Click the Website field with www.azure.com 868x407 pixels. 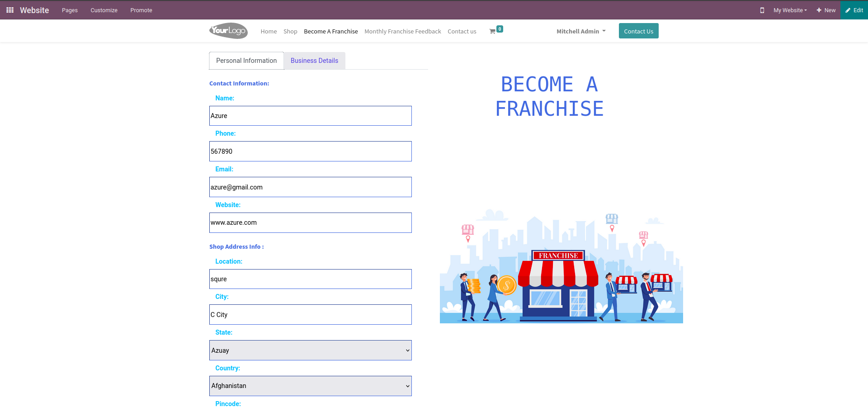(311, 222)
